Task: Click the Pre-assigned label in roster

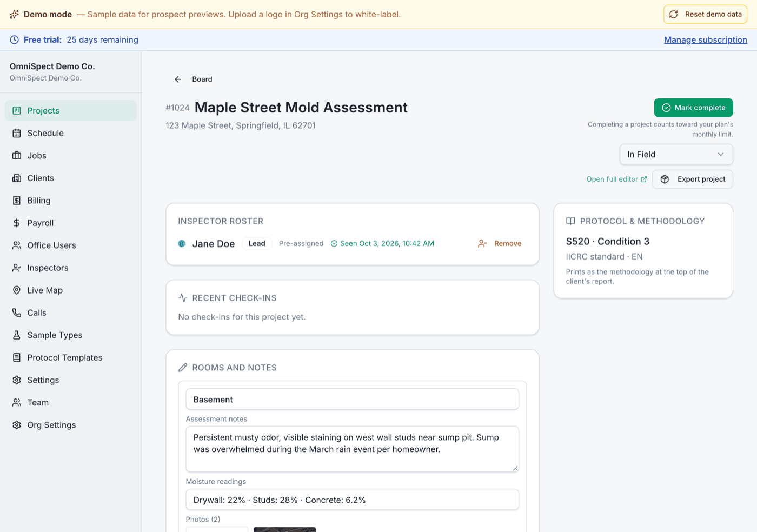Action: click(x=301, y=244)
